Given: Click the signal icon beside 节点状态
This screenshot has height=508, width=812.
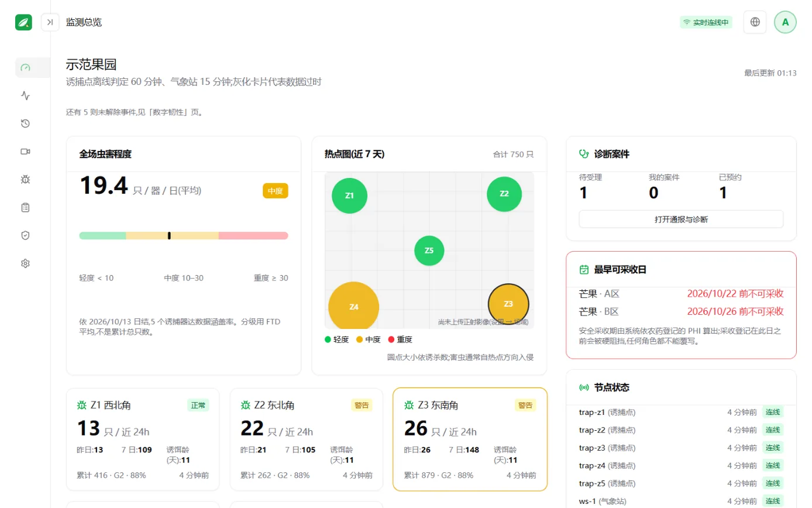Looking at the screenshot, I should click(584, 387).
